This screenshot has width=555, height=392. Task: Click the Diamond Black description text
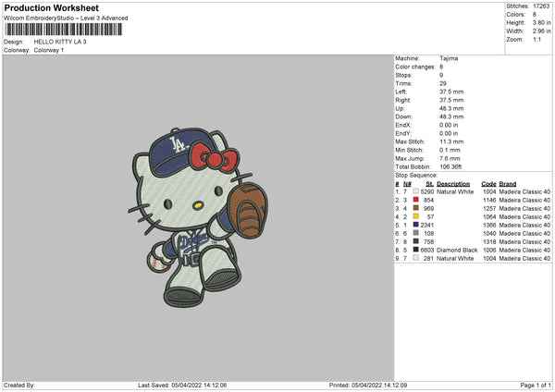pyautogui.click(x=457, y=251)
